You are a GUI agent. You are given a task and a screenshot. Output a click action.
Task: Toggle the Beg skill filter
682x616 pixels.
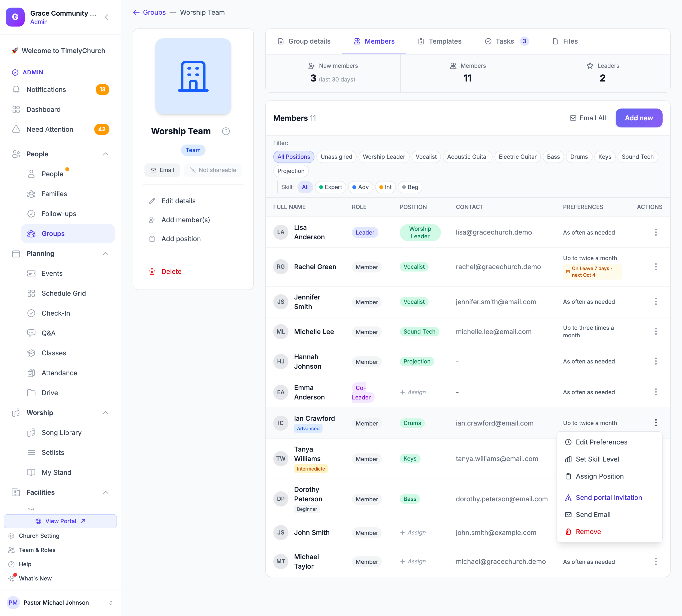coord(410,187)
